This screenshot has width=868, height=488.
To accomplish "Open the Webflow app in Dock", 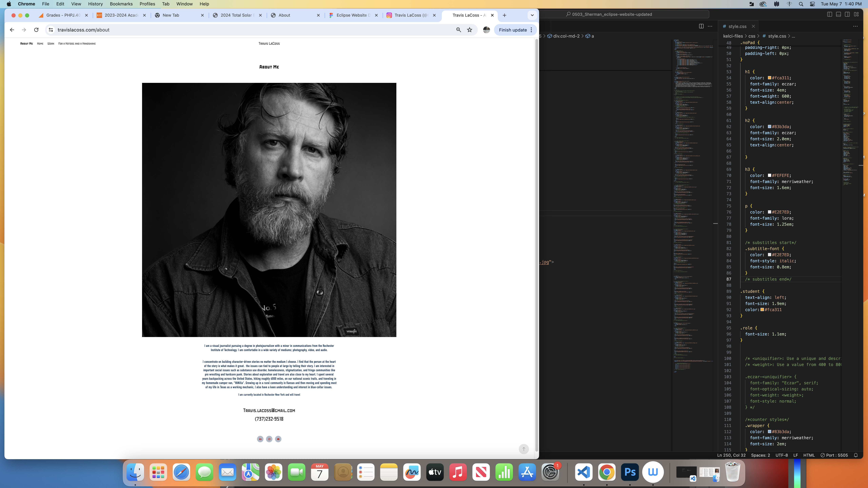I will click(x=653, y=472).
